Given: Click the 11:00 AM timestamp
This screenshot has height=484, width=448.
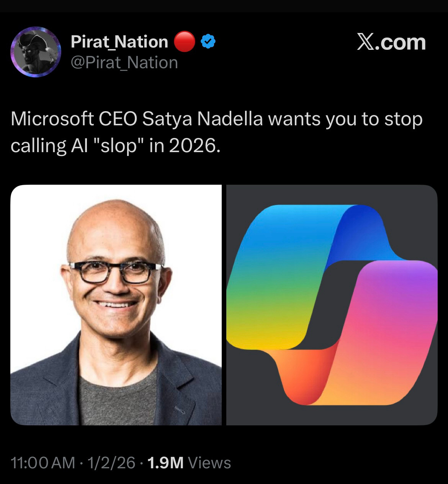Looking at the screenshot, I should 43,463.
